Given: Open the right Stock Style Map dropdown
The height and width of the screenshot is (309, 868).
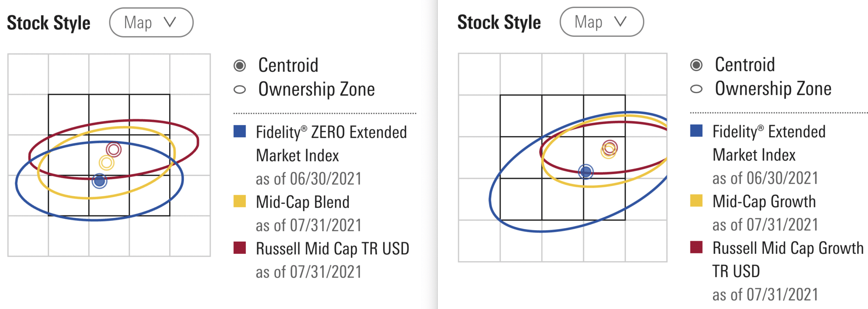Looking at the screenshot, I should [601, 22].
